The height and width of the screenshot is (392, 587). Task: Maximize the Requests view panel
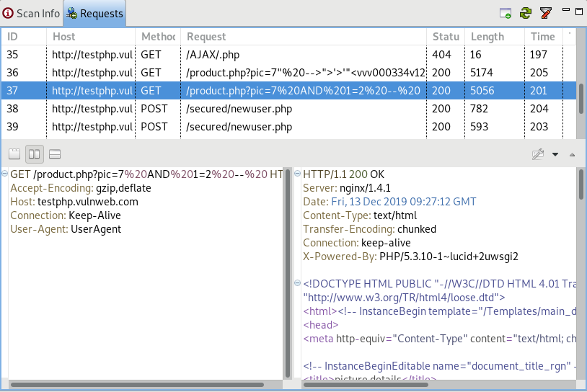579,11
